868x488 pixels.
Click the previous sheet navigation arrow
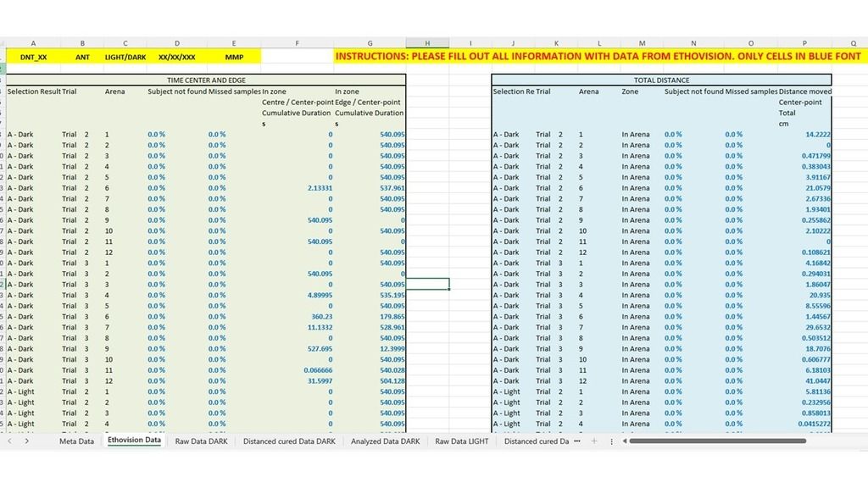(9, 441)
